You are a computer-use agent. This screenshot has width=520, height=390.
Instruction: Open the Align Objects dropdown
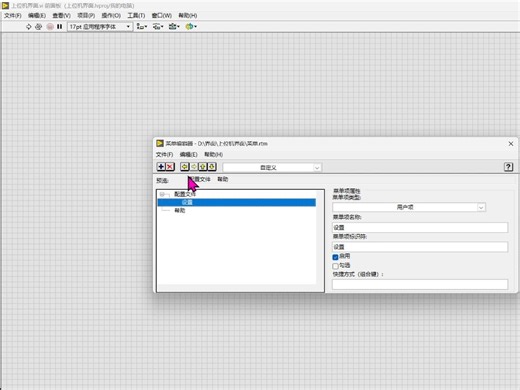[x=142, y=27]
